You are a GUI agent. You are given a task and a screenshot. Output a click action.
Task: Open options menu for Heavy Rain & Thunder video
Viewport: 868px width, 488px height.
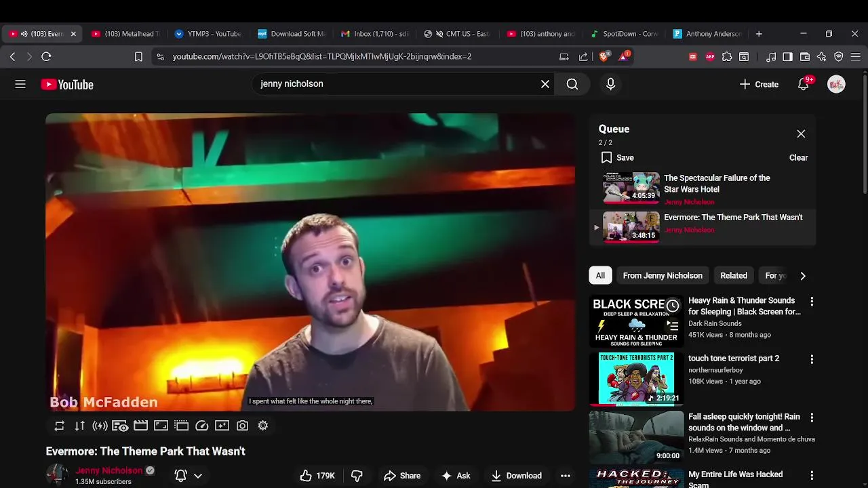pos(812,302)
